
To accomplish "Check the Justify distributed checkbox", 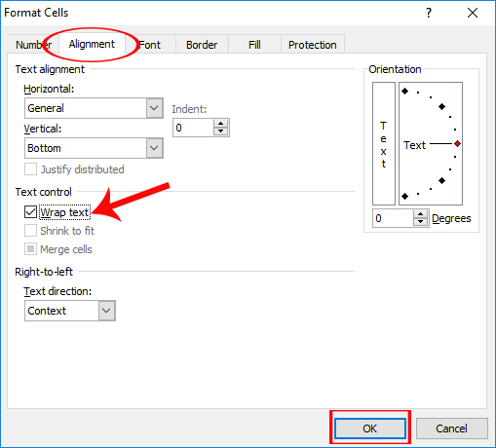I will pos(30,169).
